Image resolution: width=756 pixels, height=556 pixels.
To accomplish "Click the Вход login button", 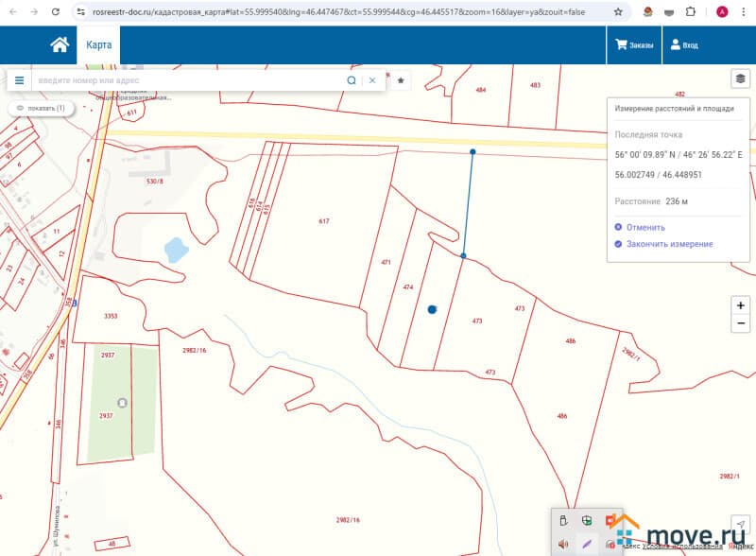I will click(684, 45).
